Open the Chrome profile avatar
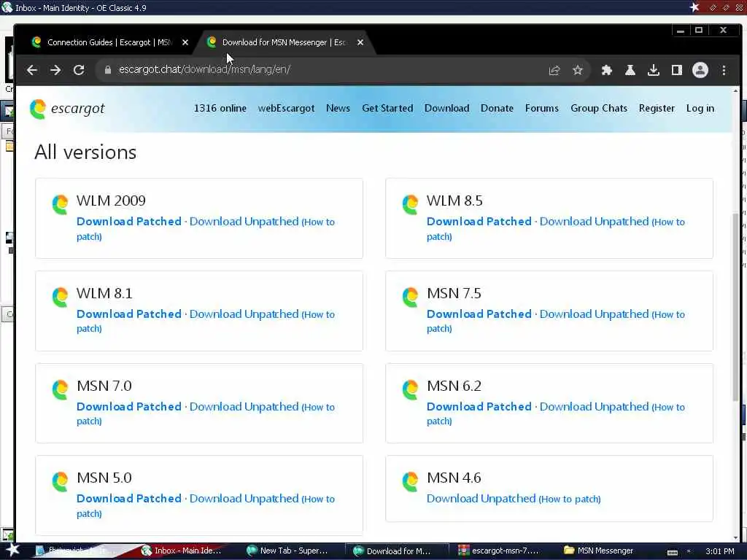 (700, 71)
